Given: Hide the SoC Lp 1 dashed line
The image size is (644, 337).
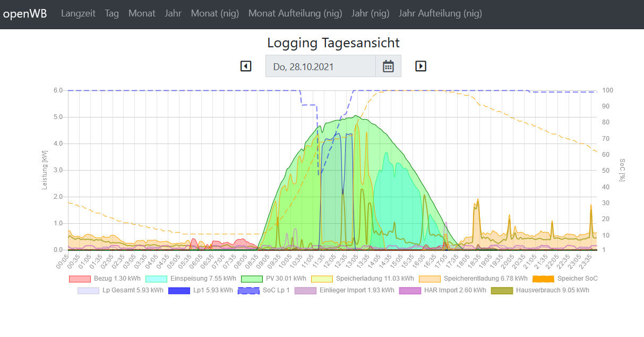Looking at the screenshot, I should coord(264,290).
